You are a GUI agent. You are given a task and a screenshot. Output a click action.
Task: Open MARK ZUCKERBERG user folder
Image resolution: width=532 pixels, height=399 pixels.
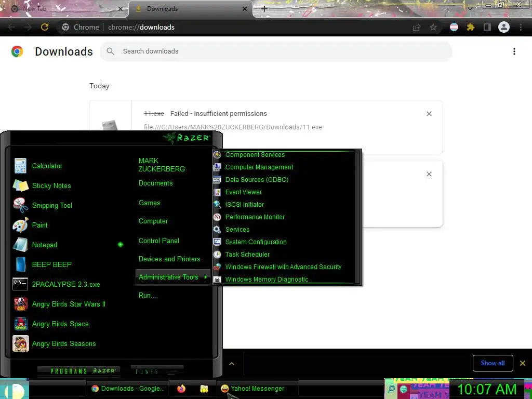(x=162, y=165)
